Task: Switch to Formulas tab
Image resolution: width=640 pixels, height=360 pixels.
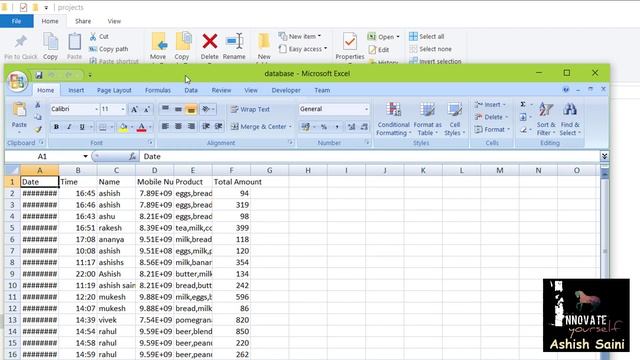Action: (158, 90)
